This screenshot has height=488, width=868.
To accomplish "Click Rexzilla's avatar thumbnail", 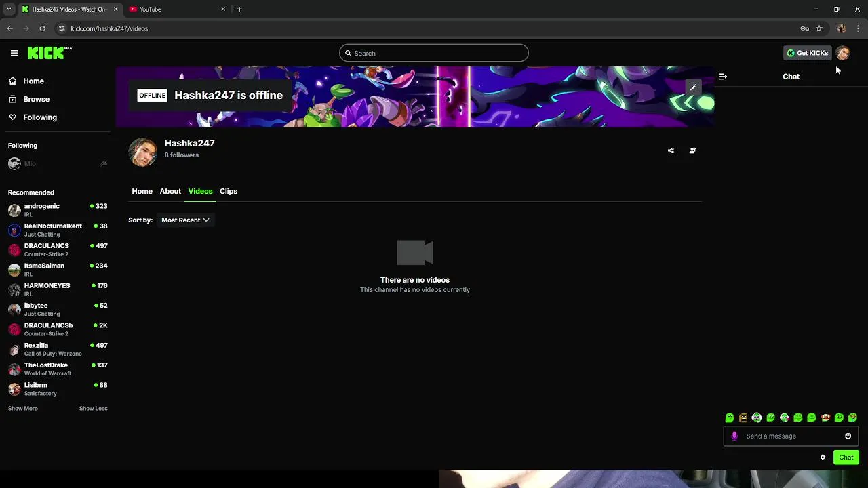I will [x=14, y=349].
